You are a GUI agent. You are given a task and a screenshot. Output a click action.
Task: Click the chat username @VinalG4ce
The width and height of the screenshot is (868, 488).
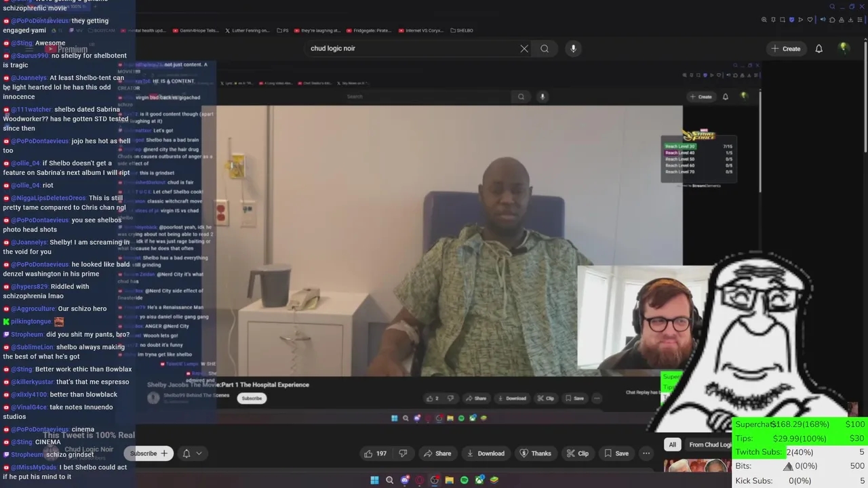28,407
